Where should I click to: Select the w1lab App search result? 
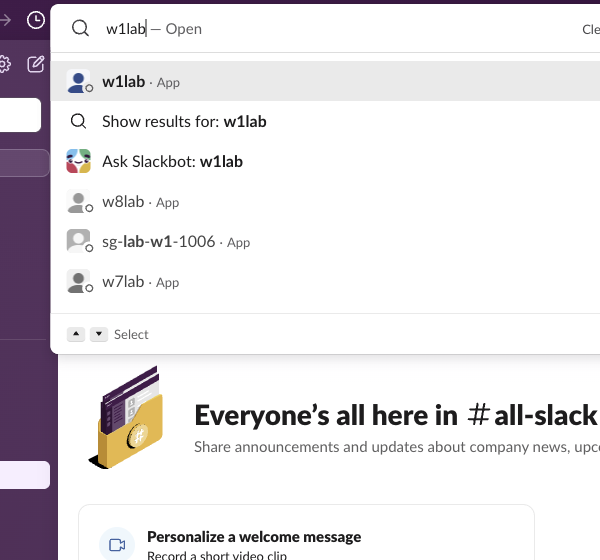(325, 82)
